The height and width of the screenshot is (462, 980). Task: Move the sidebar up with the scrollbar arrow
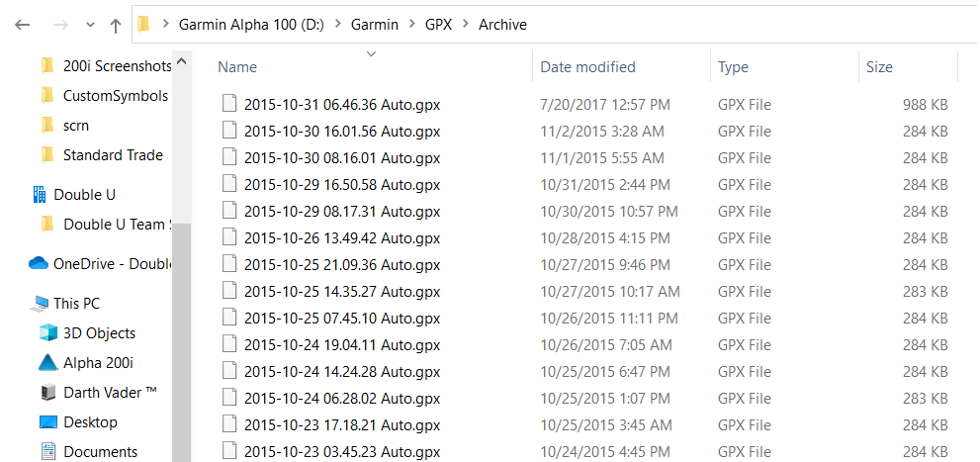tap(182, 62)
